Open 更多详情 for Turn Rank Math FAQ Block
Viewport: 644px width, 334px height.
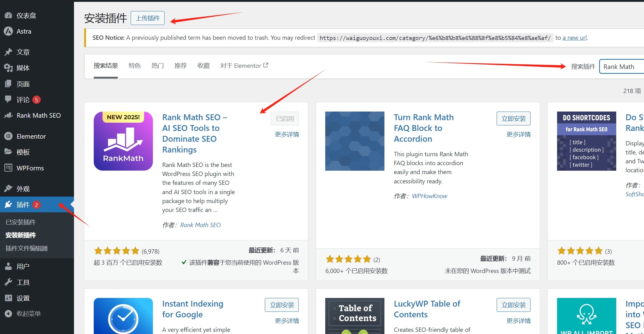click(x=519, y=135)
